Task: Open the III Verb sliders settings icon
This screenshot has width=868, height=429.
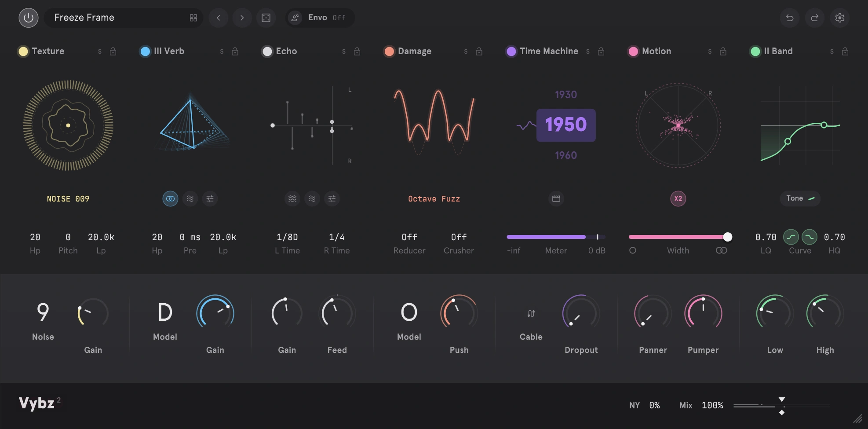Action: point(210,199)
